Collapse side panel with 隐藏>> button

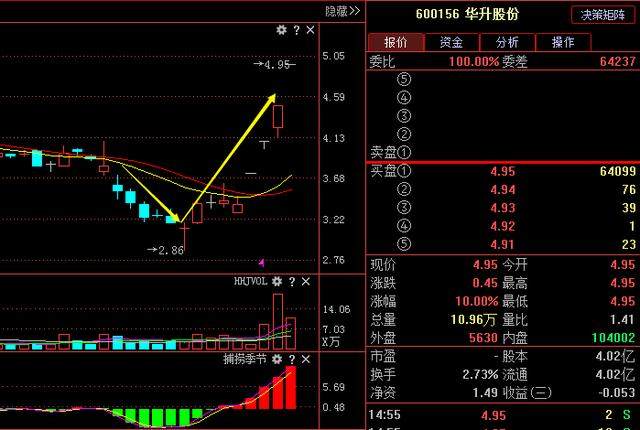pos(342,11)
